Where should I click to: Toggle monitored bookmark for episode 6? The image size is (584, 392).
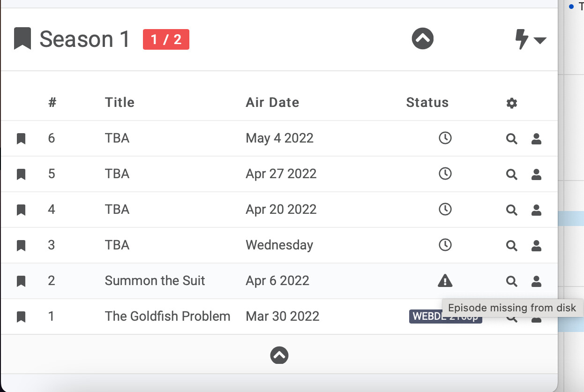pyautogui.click(x=21, y=139)
